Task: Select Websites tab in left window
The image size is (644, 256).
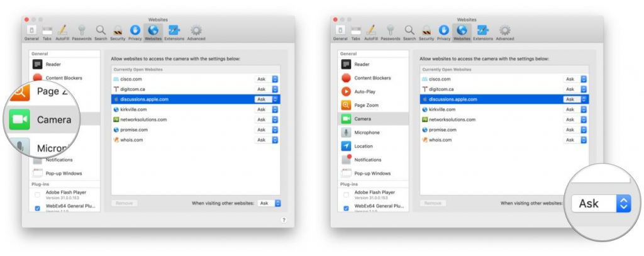Action: [x=153, y=33]
